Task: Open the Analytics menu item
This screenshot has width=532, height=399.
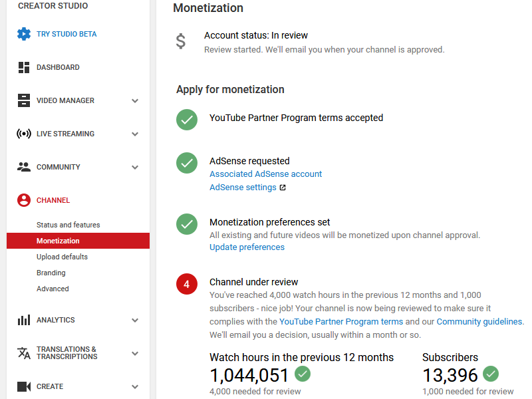Action: click(x=56, y=320)
